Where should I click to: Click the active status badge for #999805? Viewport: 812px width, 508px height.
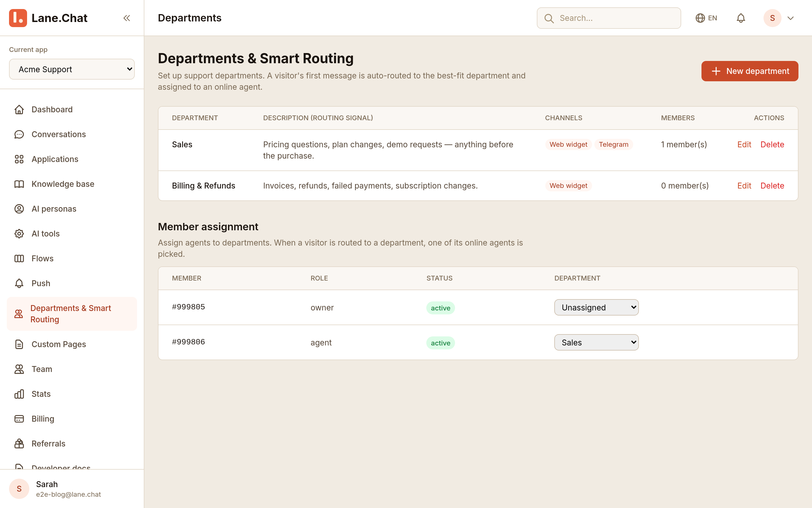click(440, 308)
